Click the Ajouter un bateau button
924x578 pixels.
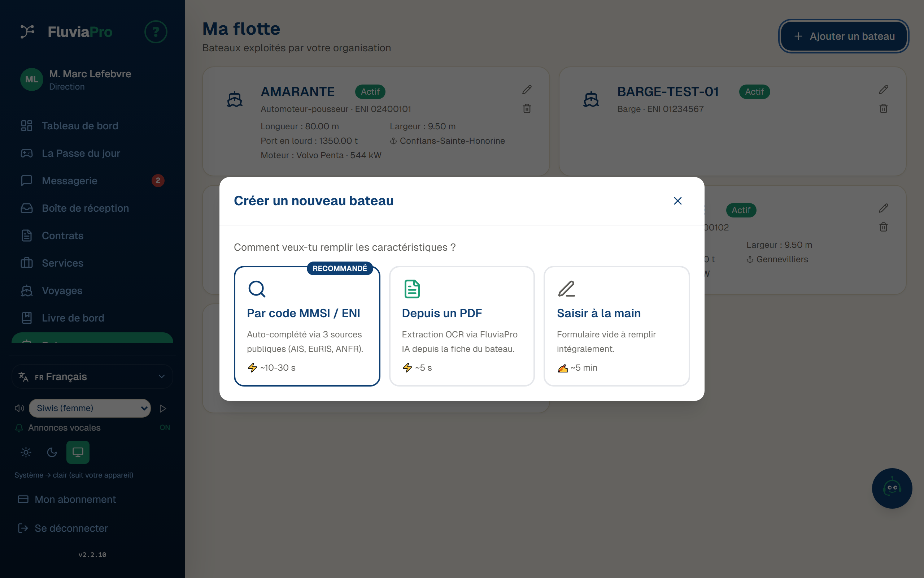844,36
